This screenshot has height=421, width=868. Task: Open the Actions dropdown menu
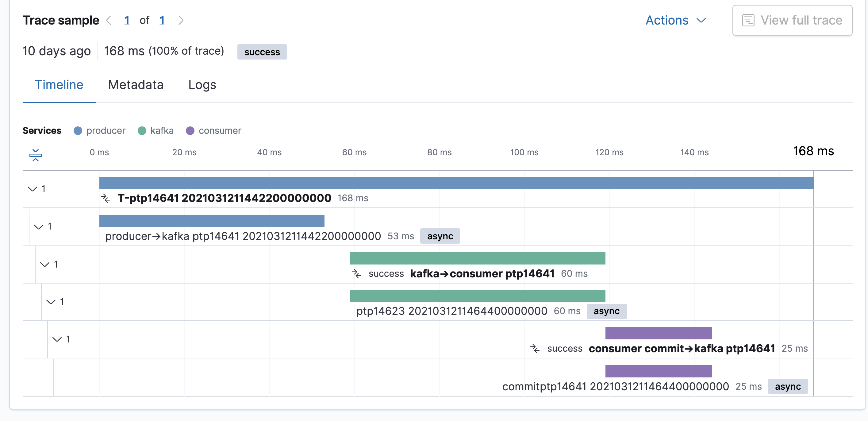click(675, 21)
